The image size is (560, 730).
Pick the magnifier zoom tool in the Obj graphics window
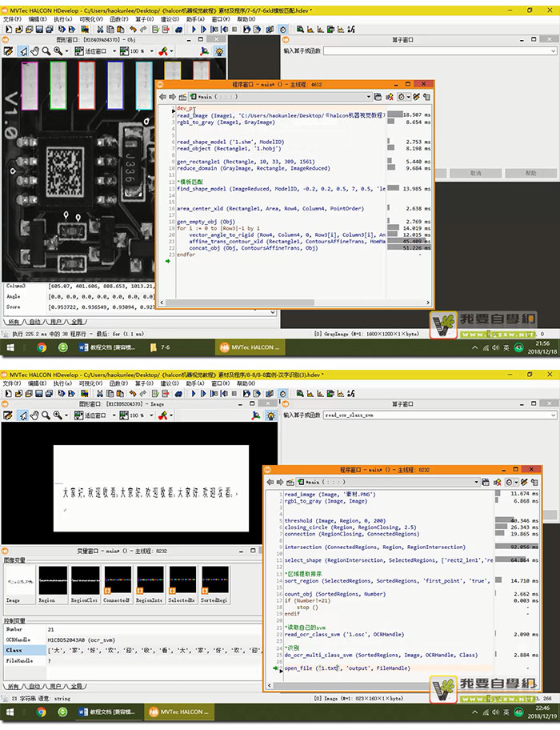coord(46,51)
